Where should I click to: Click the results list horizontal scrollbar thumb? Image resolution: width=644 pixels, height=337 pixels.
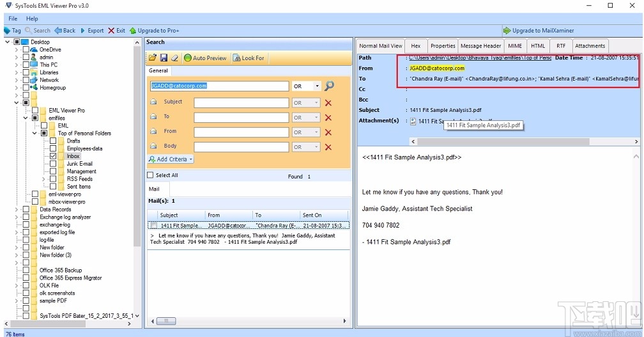[x=166, y=321]
